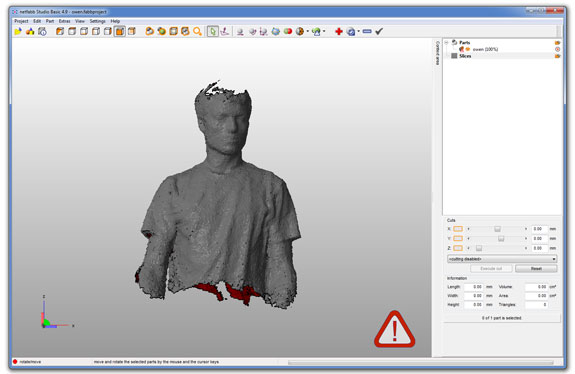Open the Extras menu
Image resolution: width=575 pixels, height=374 pixels.
(65, 21)
